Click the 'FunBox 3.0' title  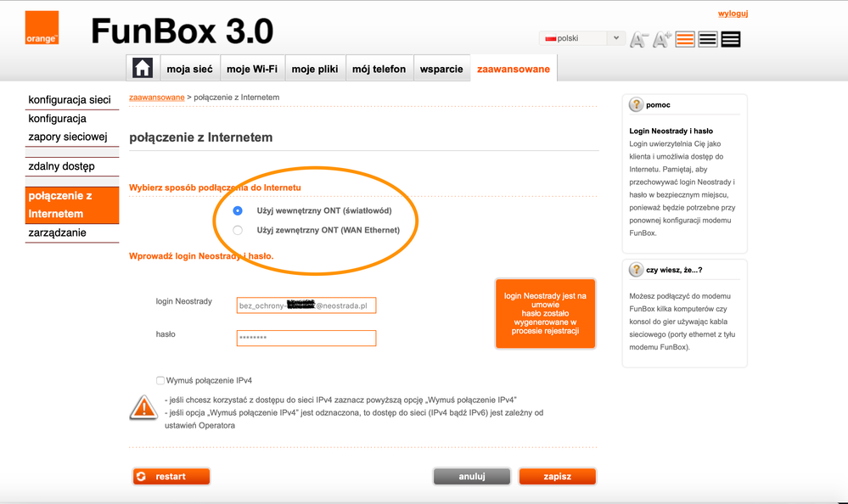(183, 31)
